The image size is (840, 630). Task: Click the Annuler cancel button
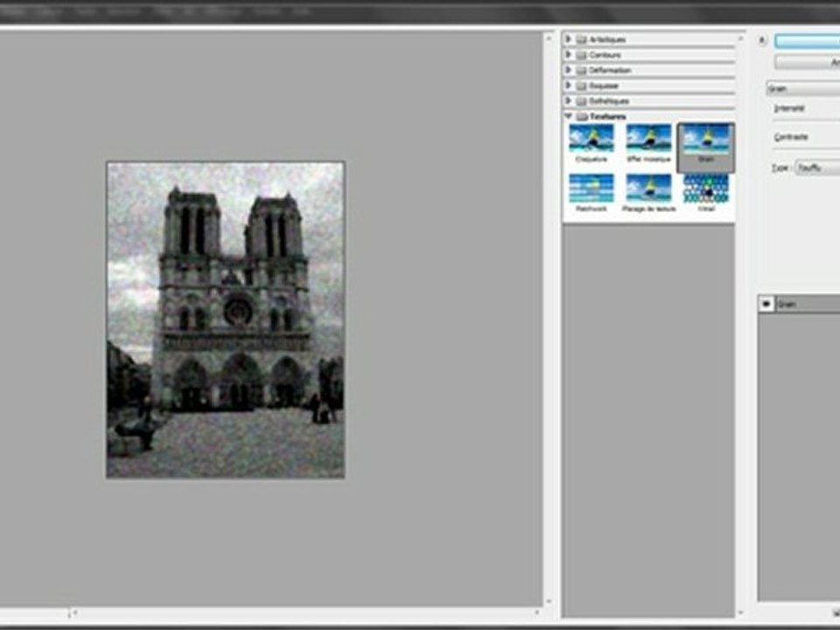[x=808, y=63]
